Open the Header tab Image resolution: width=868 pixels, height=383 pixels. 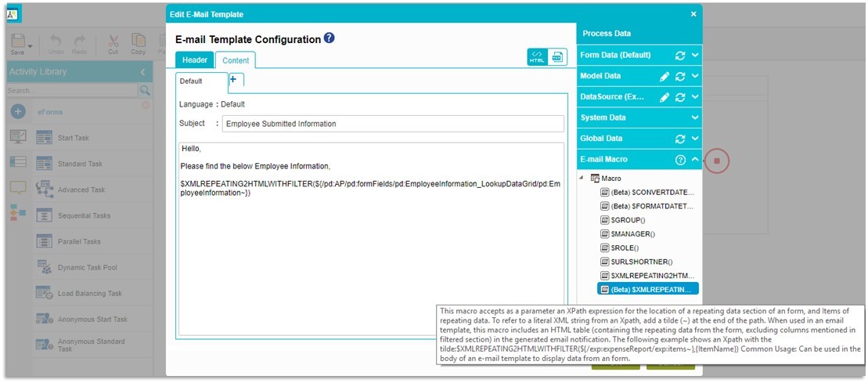pyautogui.click(x=195, y=60)
